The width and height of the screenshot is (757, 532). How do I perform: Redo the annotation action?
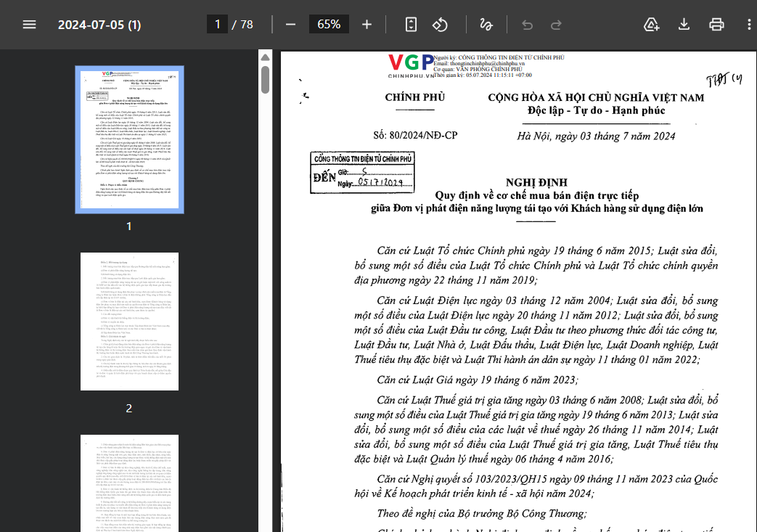556,25
